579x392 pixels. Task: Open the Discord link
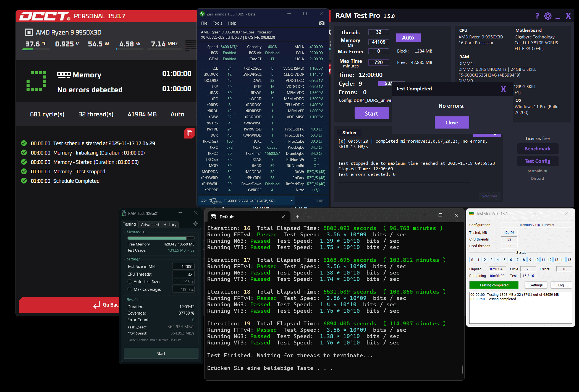point(537,178)
